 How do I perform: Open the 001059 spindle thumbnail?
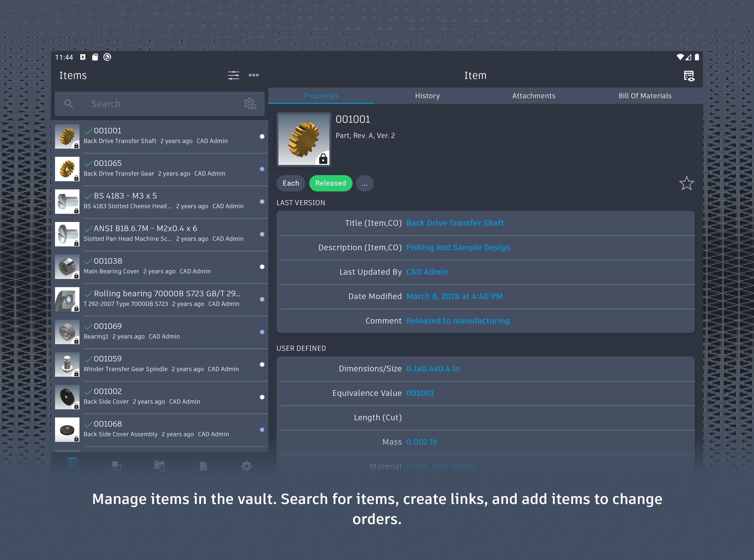67,365
